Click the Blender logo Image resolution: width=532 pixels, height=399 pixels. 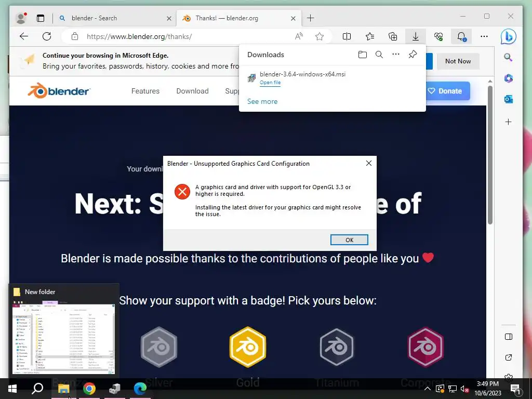click(x=59, y=90)
